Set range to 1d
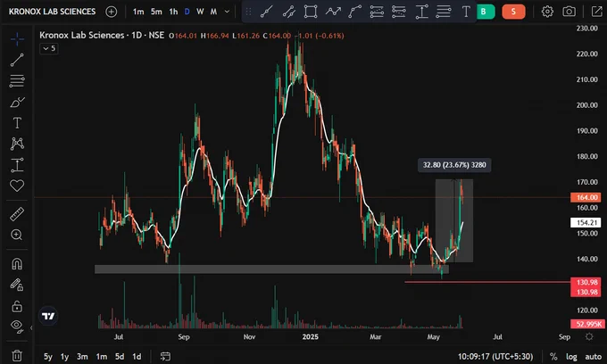The height and width of the screenshot is (364, 607). [137, 356]
